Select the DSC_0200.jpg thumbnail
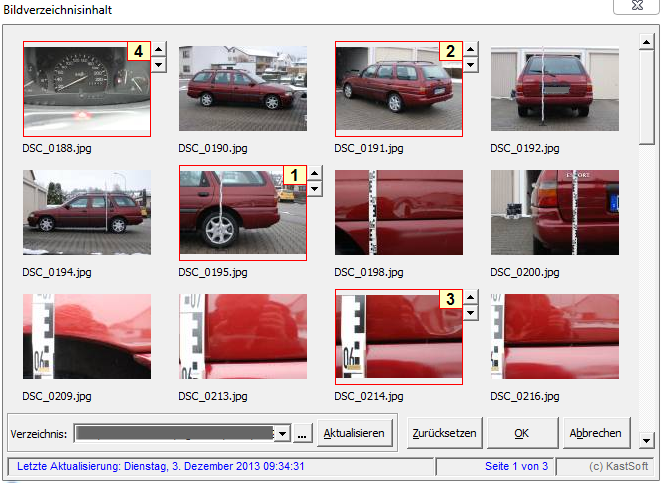This screenshot has width=662, height=483. 554,213
